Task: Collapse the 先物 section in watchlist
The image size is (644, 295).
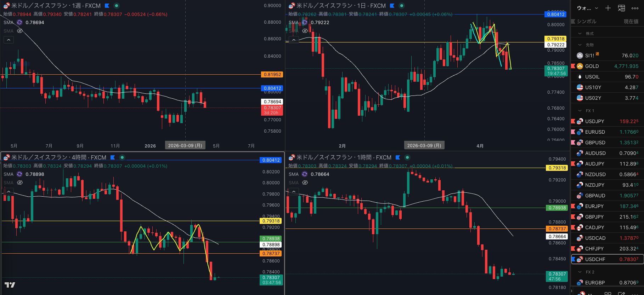Action: pyautogui.click(x=580, y=45)
